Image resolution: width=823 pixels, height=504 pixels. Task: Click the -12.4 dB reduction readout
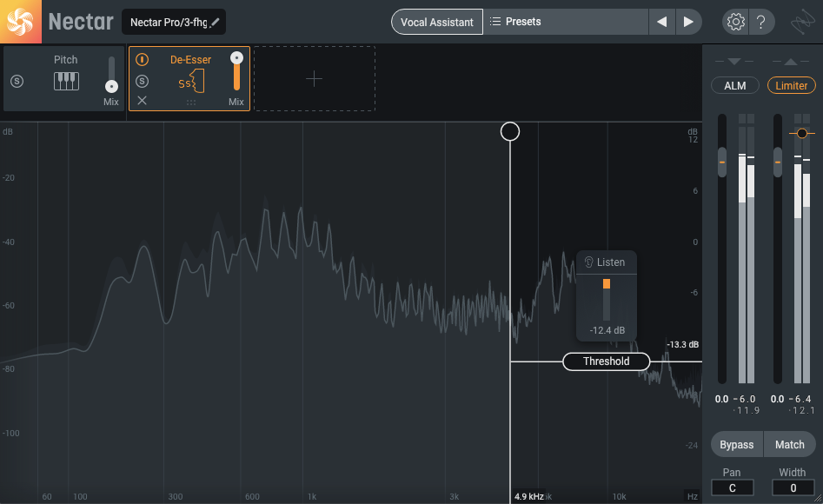click(607, 330)
